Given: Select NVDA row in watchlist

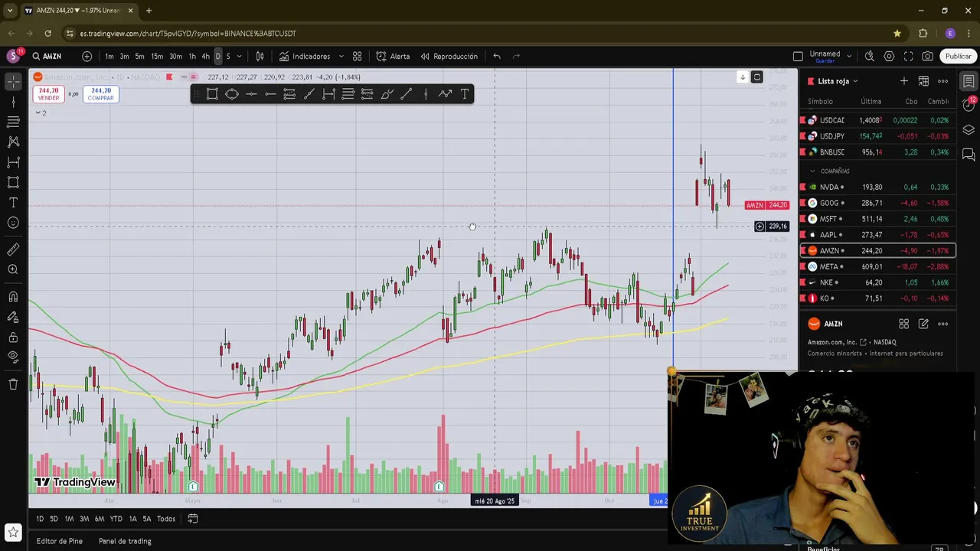Looking at the screenshot, I should (877, 187).
